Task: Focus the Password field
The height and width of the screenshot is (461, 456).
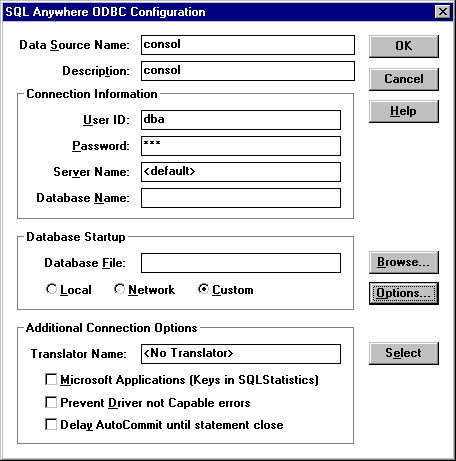Action: [x=241, y=146]
